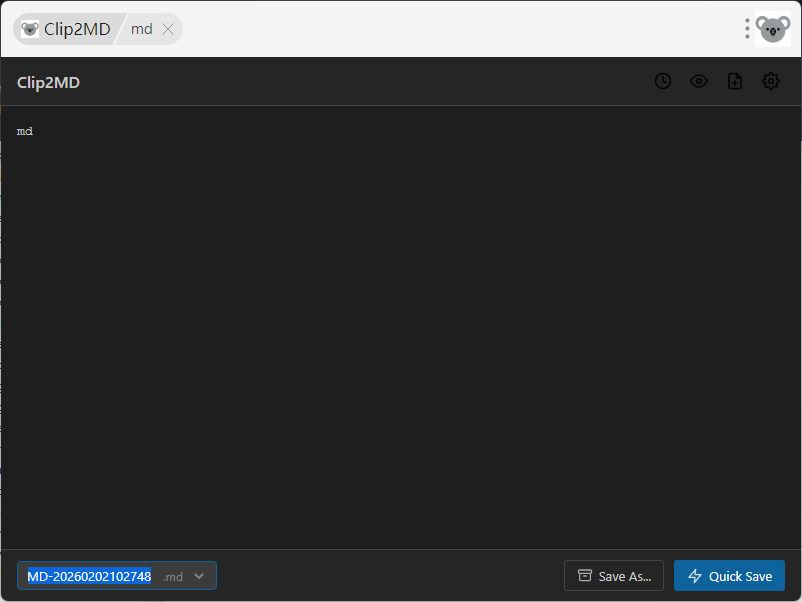Select the Clip2MD tab label
This screenshot has height=602, width=802.
tap(77, 29)
